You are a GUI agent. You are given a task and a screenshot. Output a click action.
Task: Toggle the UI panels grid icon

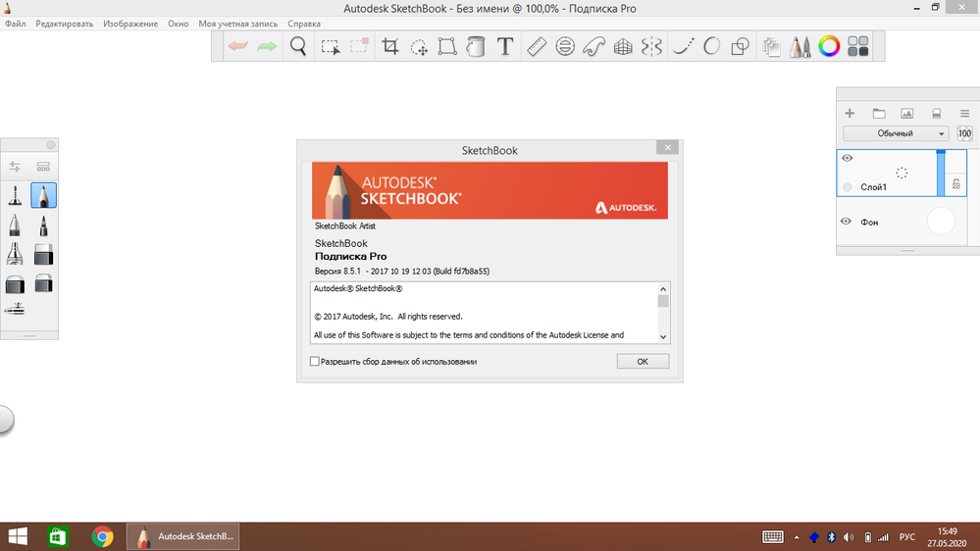click(x=858, y=46)
